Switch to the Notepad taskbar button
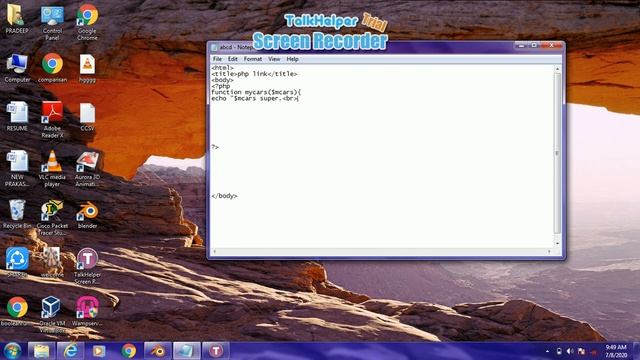This screenshot has width=640, height=360. [x=187, y=351]
